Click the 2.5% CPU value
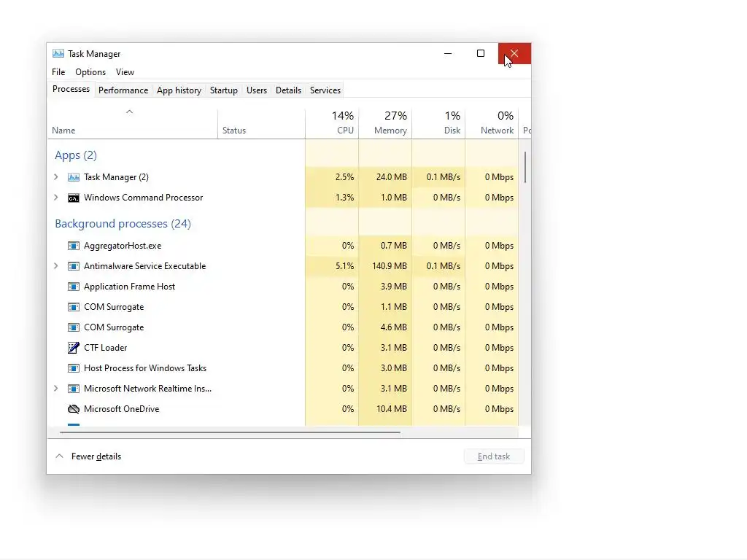The image size is (747, 560). (345, 177)
